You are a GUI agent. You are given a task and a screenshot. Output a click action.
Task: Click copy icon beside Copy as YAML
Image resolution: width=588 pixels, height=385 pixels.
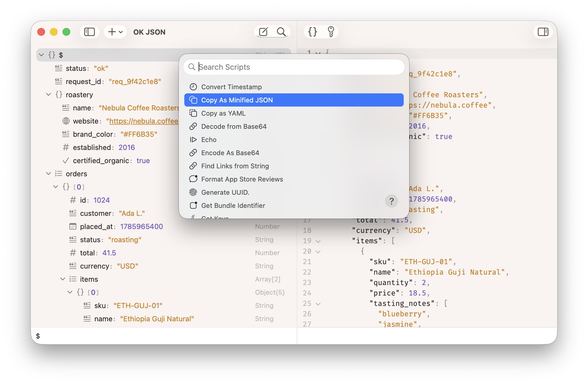[193, 113]
